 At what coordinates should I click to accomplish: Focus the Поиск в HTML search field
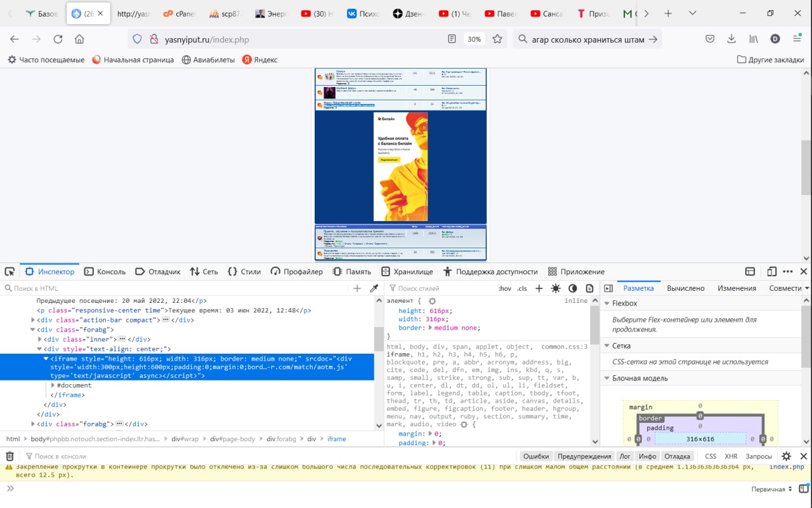(174, 288)
